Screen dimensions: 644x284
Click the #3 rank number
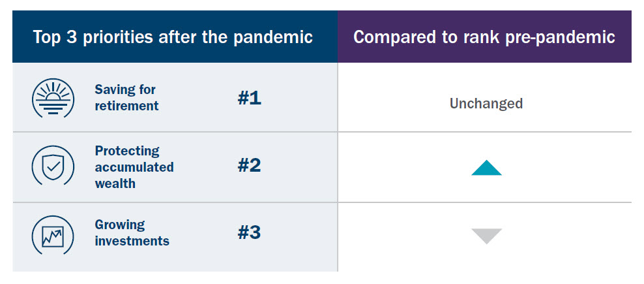[249, 232]
